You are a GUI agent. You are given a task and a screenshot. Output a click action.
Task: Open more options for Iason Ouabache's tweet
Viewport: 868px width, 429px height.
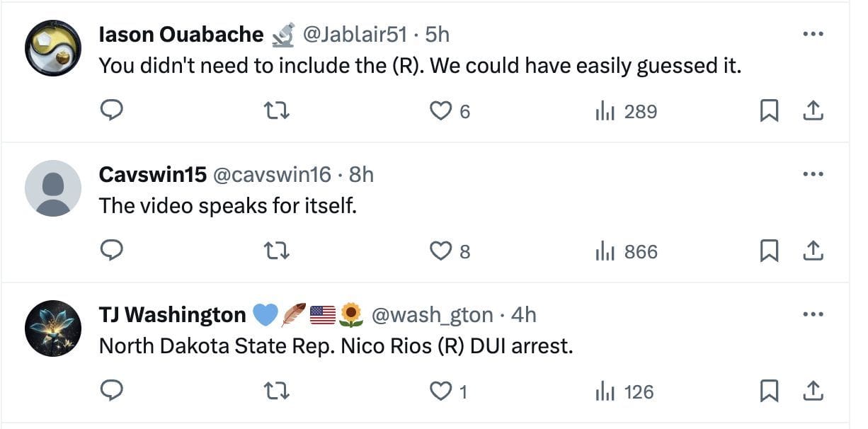814,33
